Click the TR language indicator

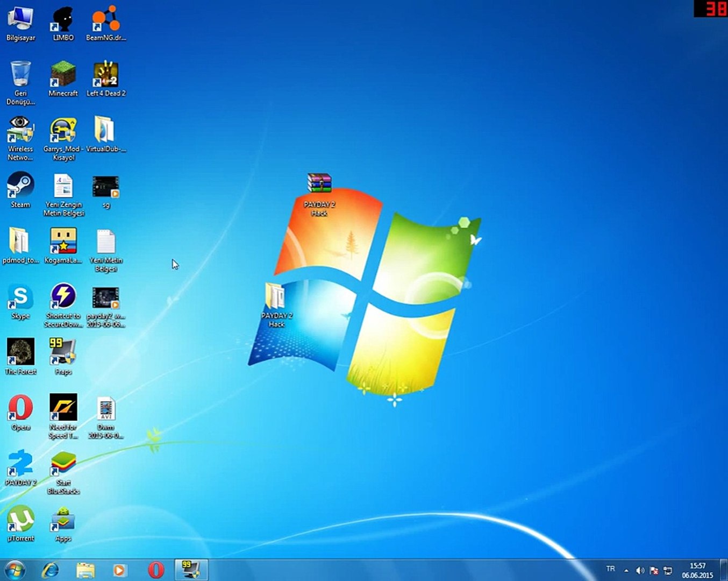click(x=610, y=569)
